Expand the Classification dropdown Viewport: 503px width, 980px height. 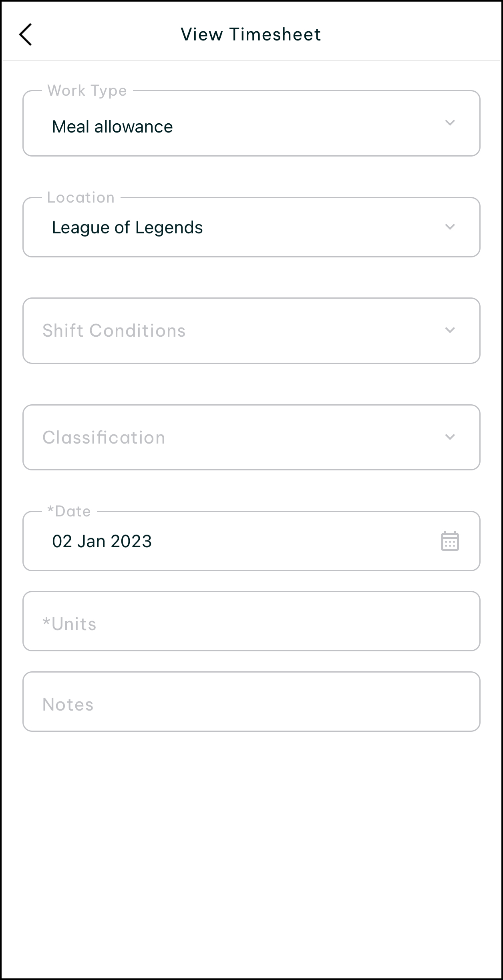coord(240,438)
